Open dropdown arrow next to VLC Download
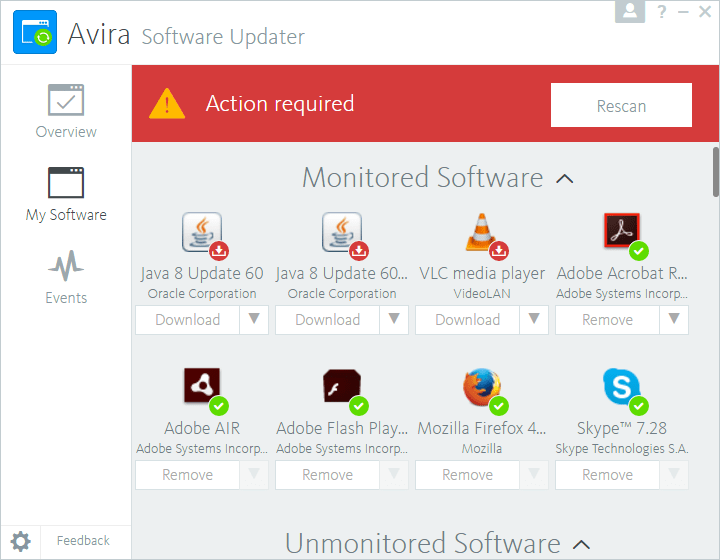 pyautogui.click(x=534, y=320)
